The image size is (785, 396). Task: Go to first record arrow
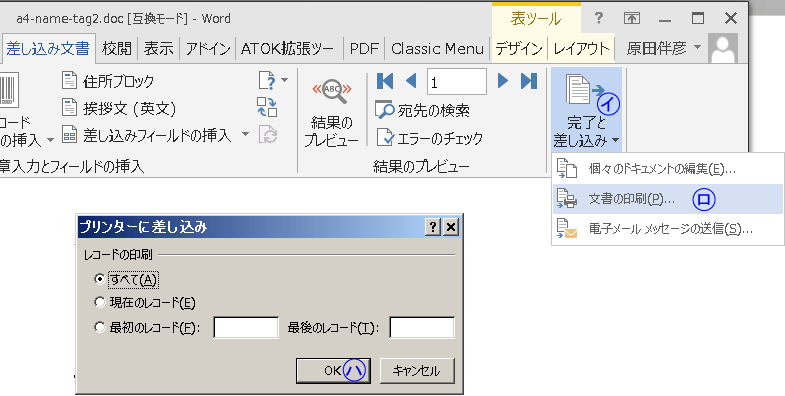384,81
